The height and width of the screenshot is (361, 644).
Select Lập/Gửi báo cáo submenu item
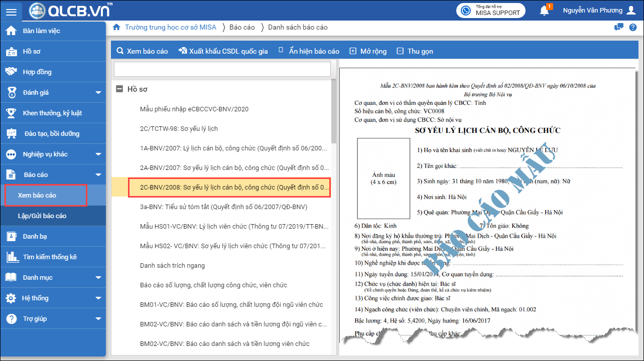click(42, 216)
